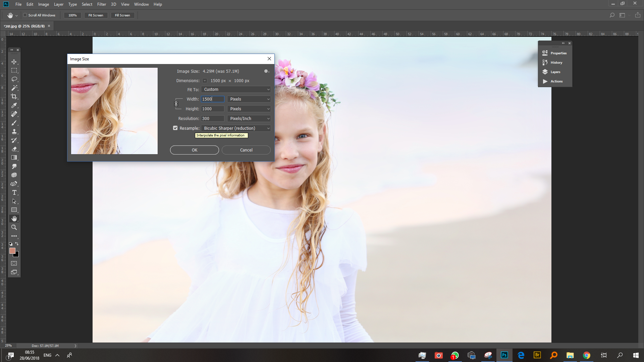644x362 pixels.
Task: Open the Filter menu
Action: click(102, 4)
